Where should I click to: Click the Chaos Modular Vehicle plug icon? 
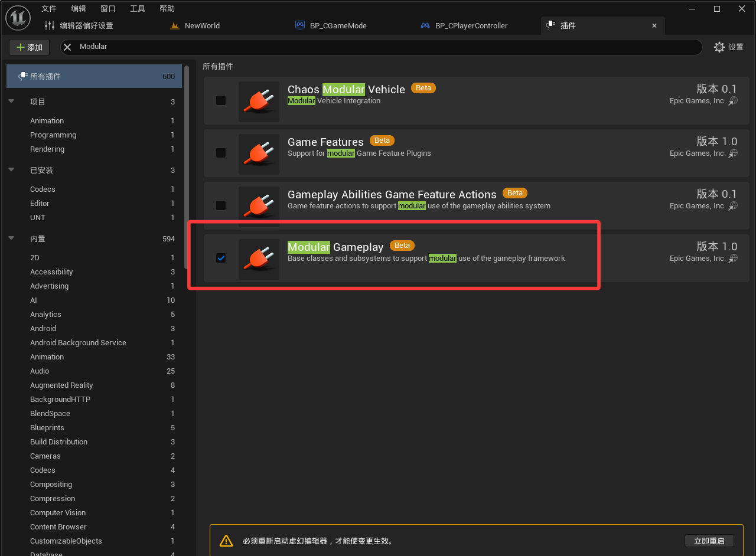[x=259, y=102]
